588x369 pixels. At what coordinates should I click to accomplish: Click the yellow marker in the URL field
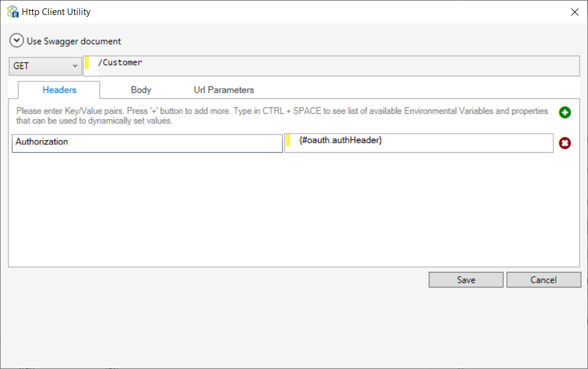[87, 63]
